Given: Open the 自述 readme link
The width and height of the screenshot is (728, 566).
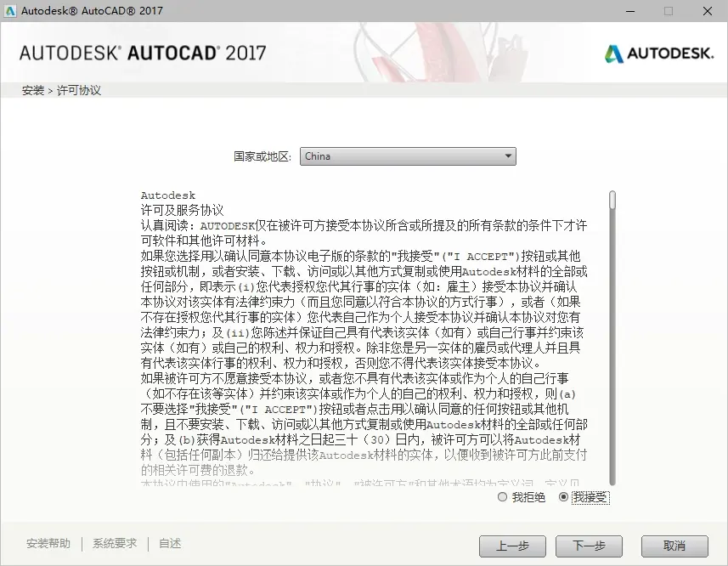Looking at the screenshot, I should 170,543.
